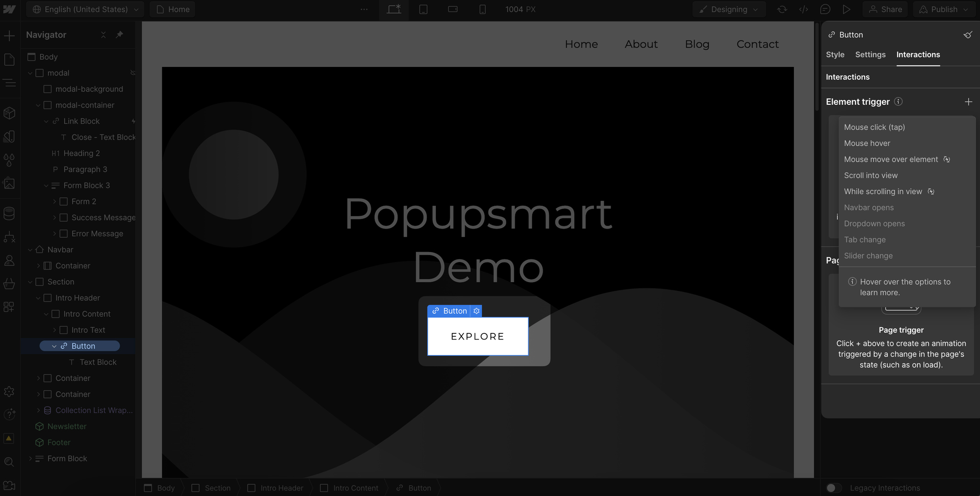Click the Share button
Screen dimensions: 980x496
pos(885,9)
